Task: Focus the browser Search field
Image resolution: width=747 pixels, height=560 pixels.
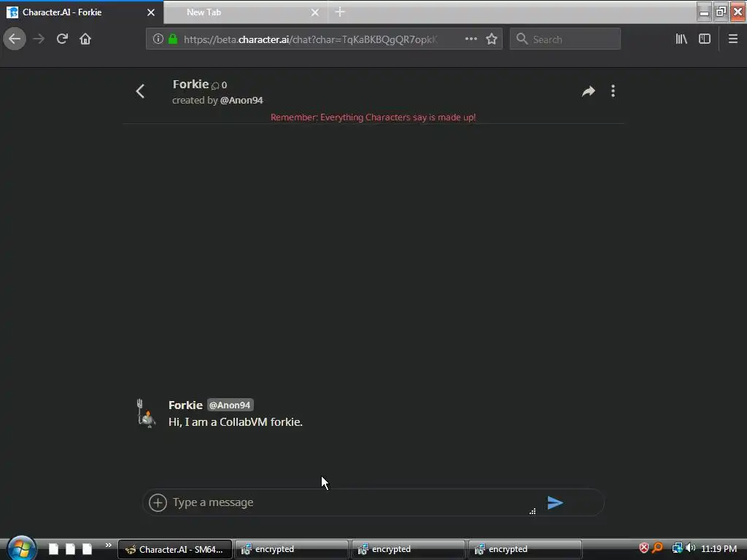Action: pos(565,39)
